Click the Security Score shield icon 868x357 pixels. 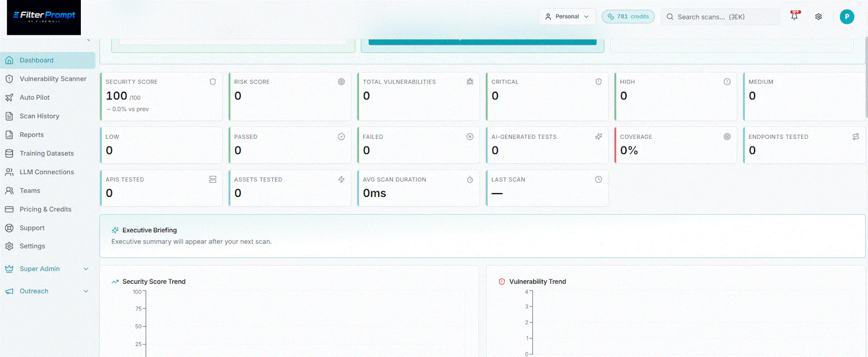tap(213, 82)
